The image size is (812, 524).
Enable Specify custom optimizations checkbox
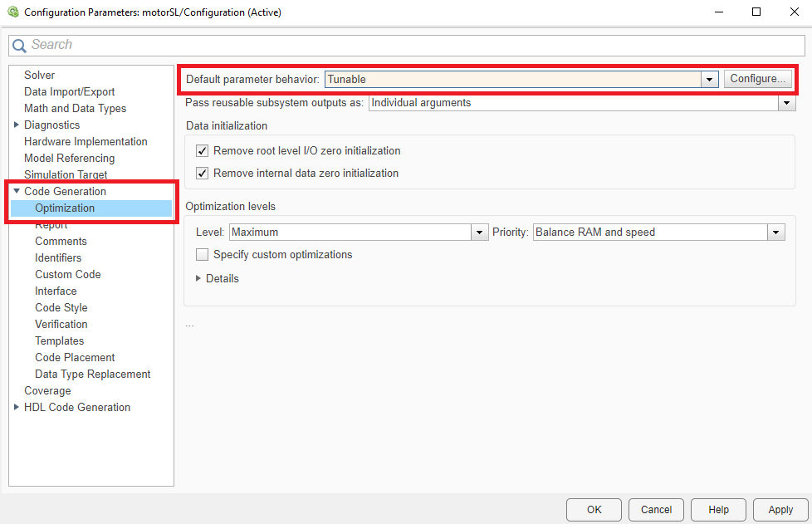[202, 255]
